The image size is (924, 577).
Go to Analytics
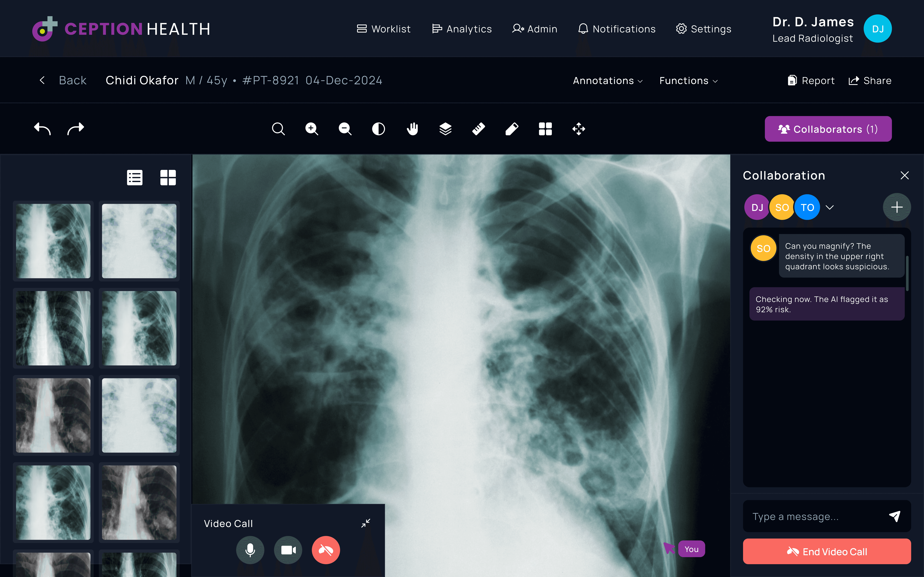point(462,29)
